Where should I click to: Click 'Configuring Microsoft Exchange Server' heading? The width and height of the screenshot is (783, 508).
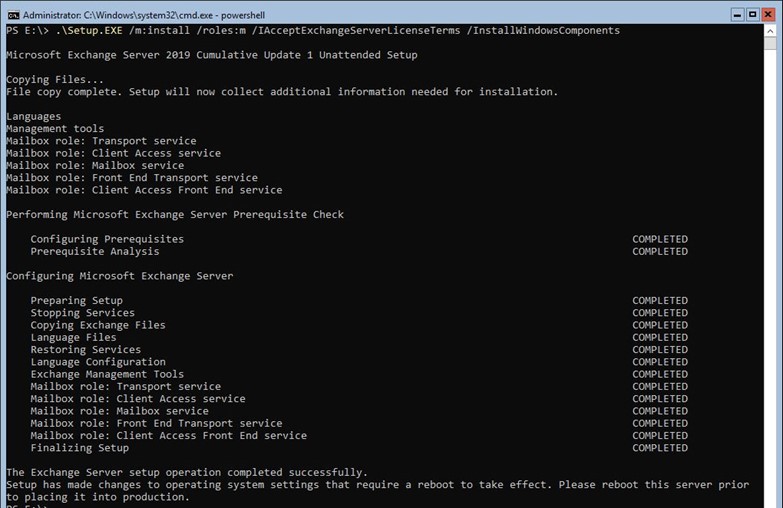point(119,276)
